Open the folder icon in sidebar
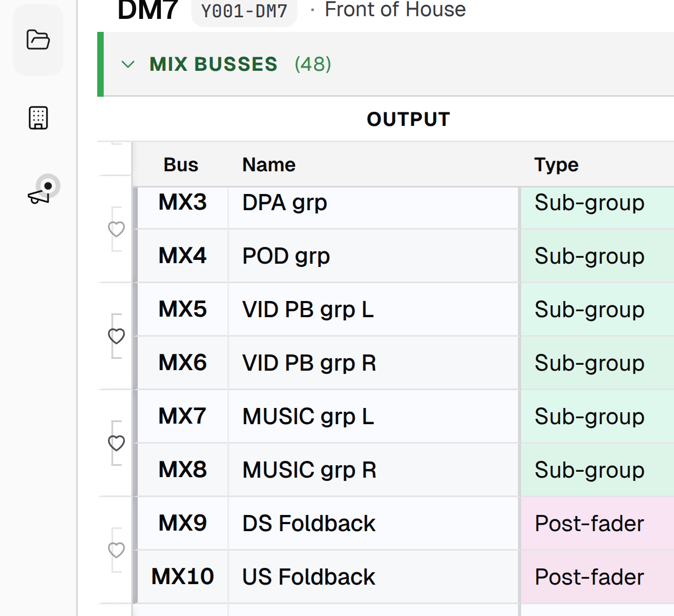Image resolution: width=674 pixels, height=616 pixels. (x=38, y=40)
